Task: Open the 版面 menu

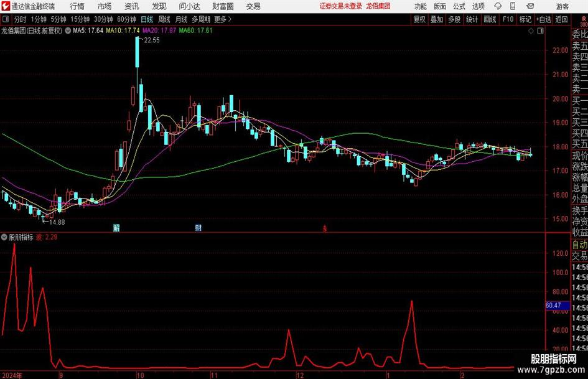Action: coord(440,6)
